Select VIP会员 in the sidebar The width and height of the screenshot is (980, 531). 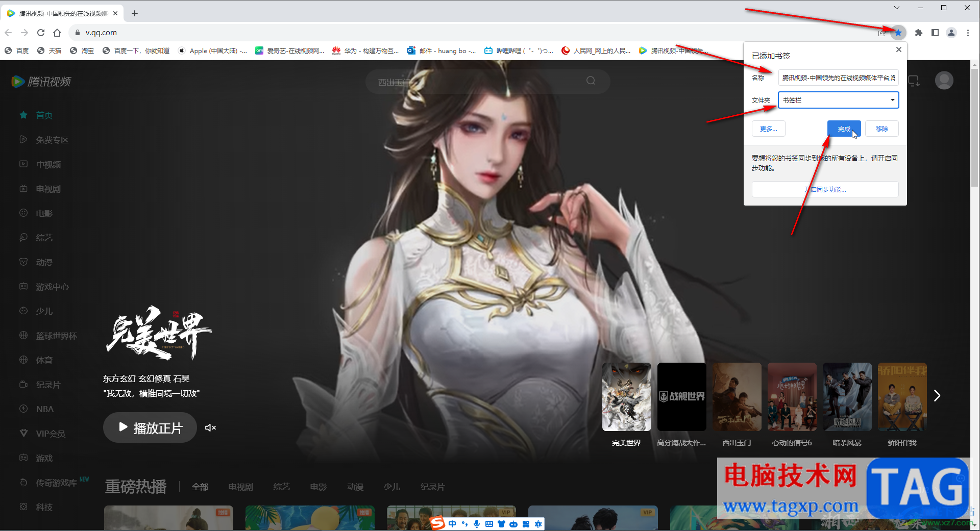tap(42, 434)
